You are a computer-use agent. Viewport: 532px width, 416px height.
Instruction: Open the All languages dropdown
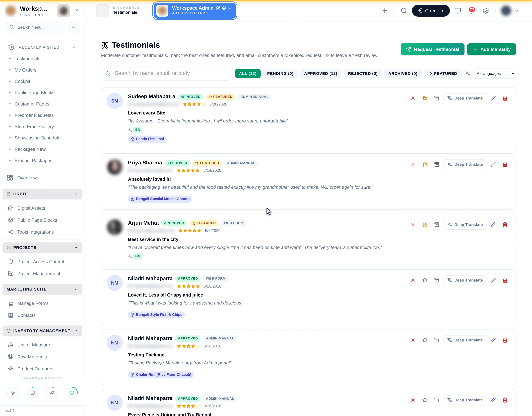[x=494, y=73]
